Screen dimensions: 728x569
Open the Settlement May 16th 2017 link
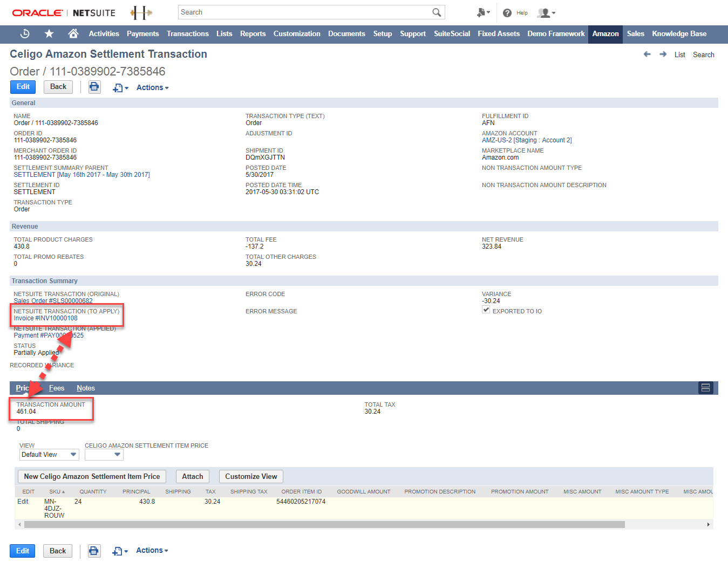(x=81, y=175)
